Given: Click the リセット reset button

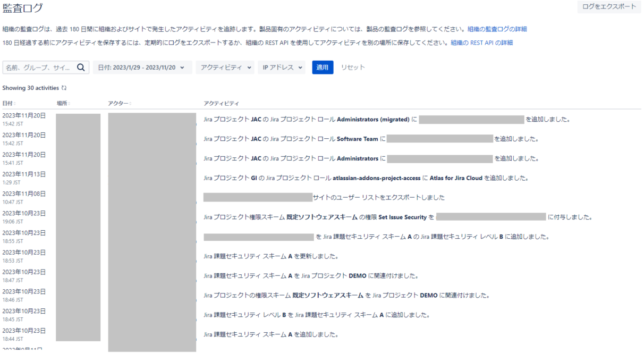Looking at the screenshot, I should tap(353, 68).
